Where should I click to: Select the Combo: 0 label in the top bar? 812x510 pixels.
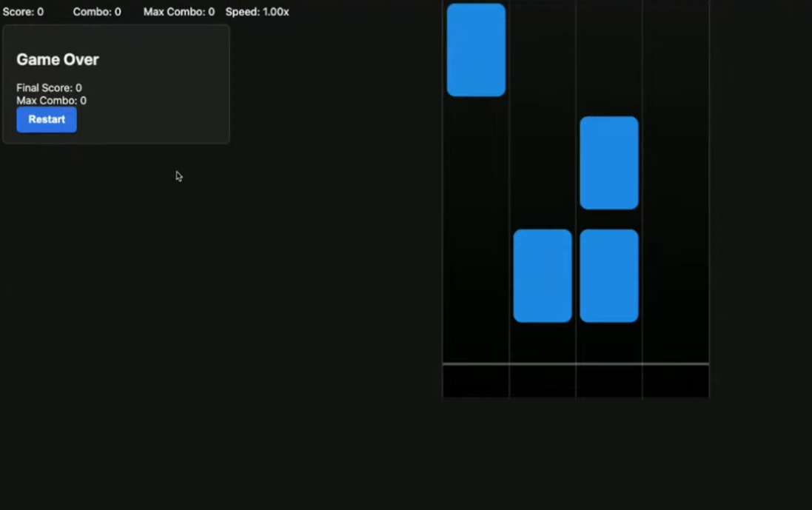(x=97, y=12)
